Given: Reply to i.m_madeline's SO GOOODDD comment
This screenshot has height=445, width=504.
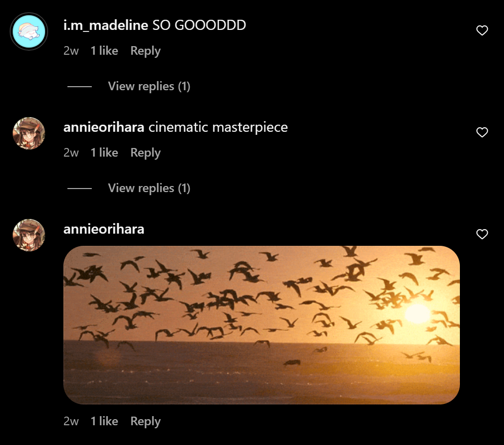Looking at the screenshot, I should [x=146, y=51].
